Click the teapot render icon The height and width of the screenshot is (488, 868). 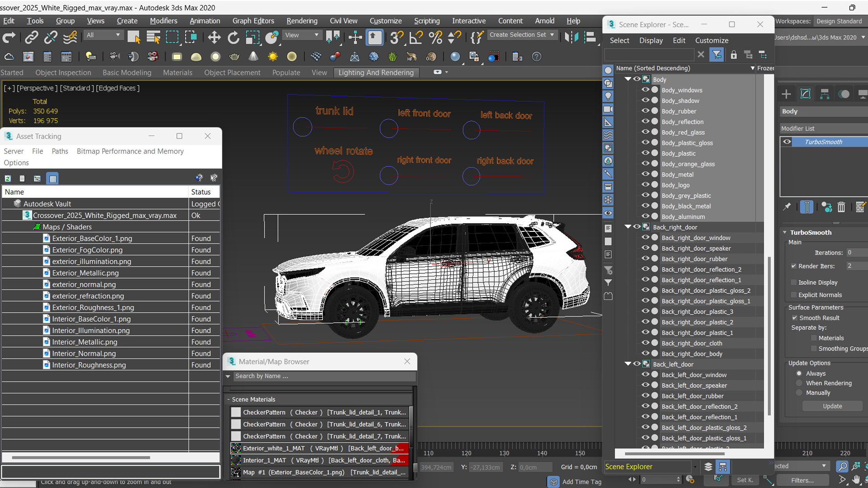tap(234, 56)
